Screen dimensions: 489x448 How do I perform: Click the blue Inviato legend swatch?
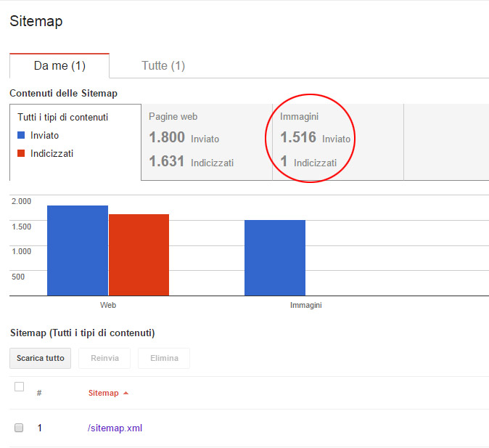pos(21,135)
